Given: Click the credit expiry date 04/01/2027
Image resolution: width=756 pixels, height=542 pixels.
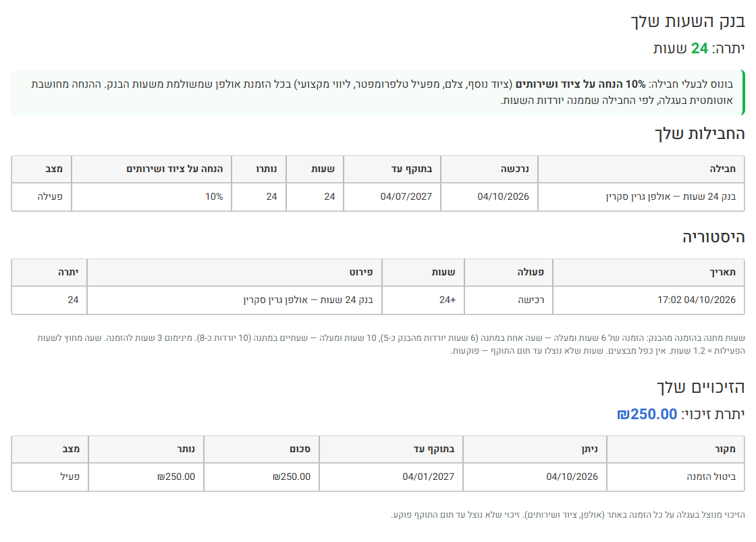Looking at the screenshot, I should pyautogui.click(x=428, y=477).
